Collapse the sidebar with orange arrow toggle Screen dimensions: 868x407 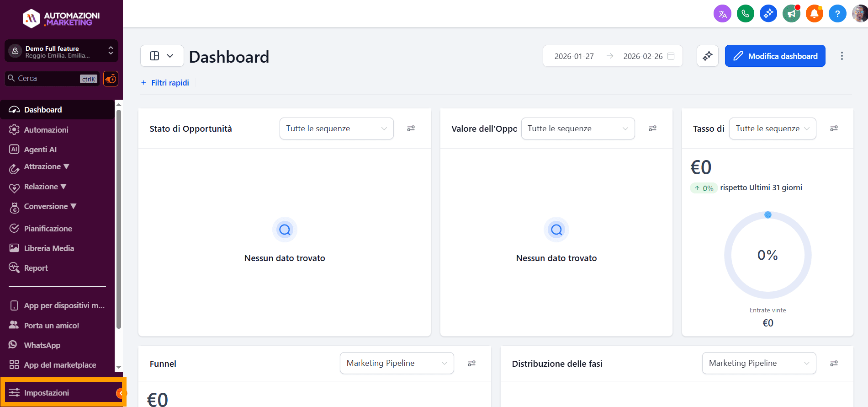(x=121, y=393)
